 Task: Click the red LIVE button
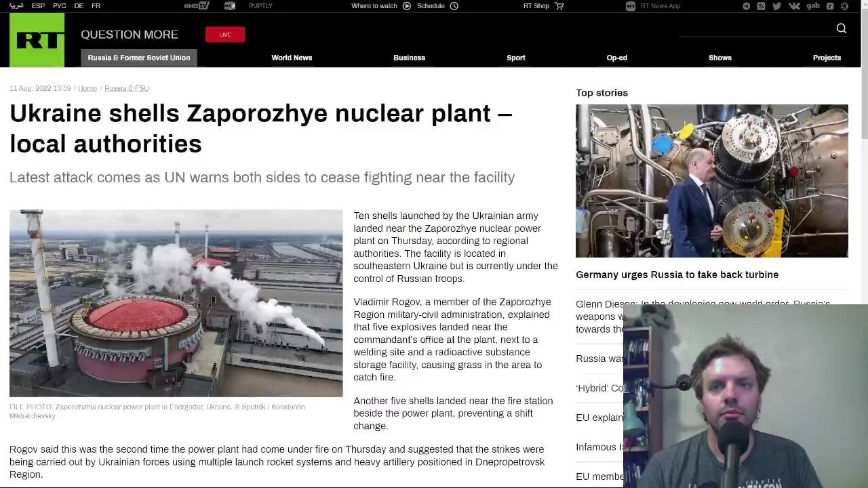click(225, 35)
